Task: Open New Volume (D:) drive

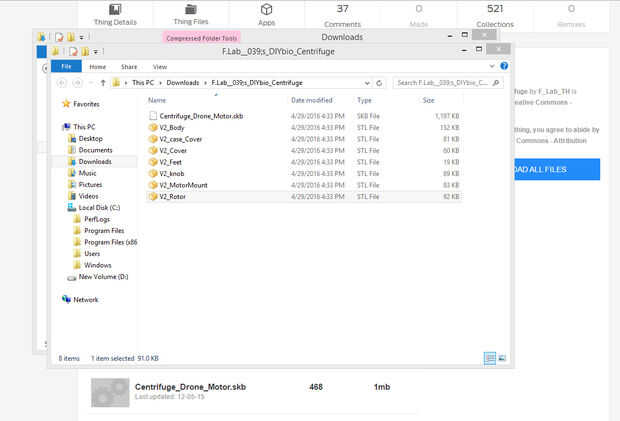Action: pyautogui.click(x=103, y=277)
